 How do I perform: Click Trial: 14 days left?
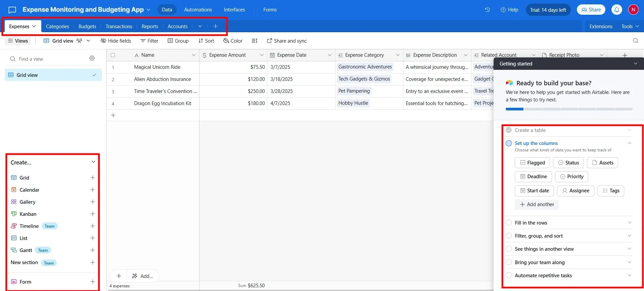[548, 10]
